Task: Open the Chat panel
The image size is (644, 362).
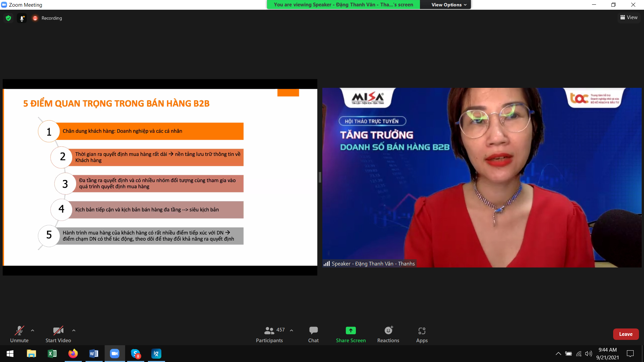Action: coord(313,334)
